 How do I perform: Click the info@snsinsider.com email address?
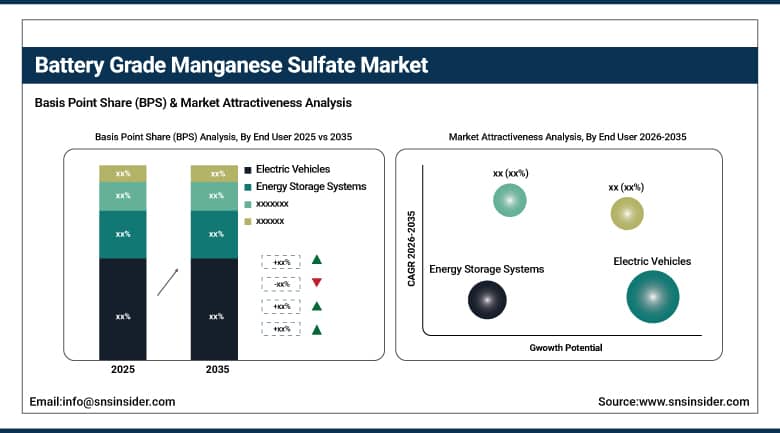(119, 402)
